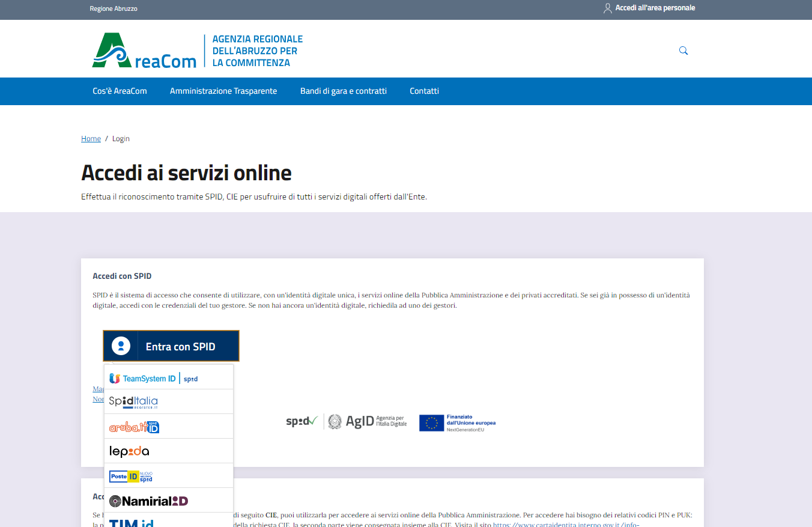Click the round profile icon on the SPID button

[121, 346]
